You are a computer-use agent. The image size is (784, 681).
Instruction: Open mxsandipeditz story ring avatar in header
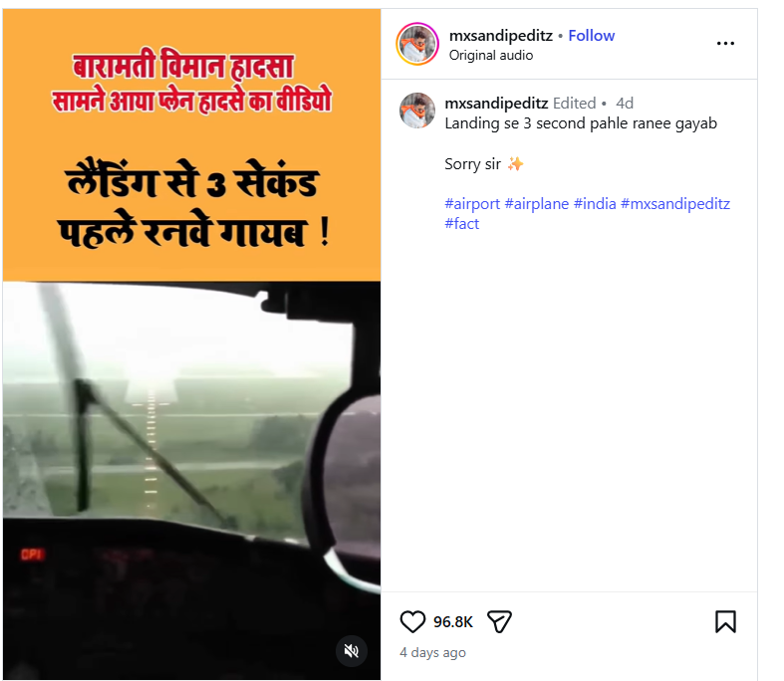(417, 44)
